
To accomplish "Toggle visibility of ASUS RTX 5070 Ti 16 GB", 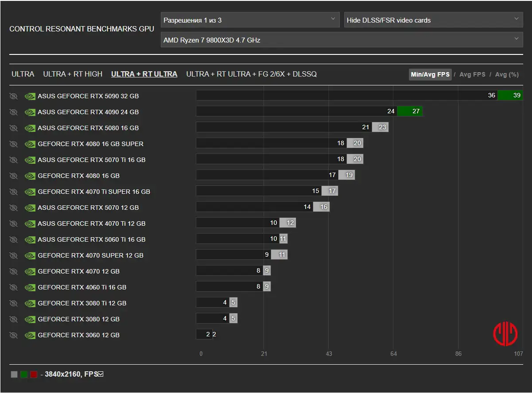I will (13, 160).
